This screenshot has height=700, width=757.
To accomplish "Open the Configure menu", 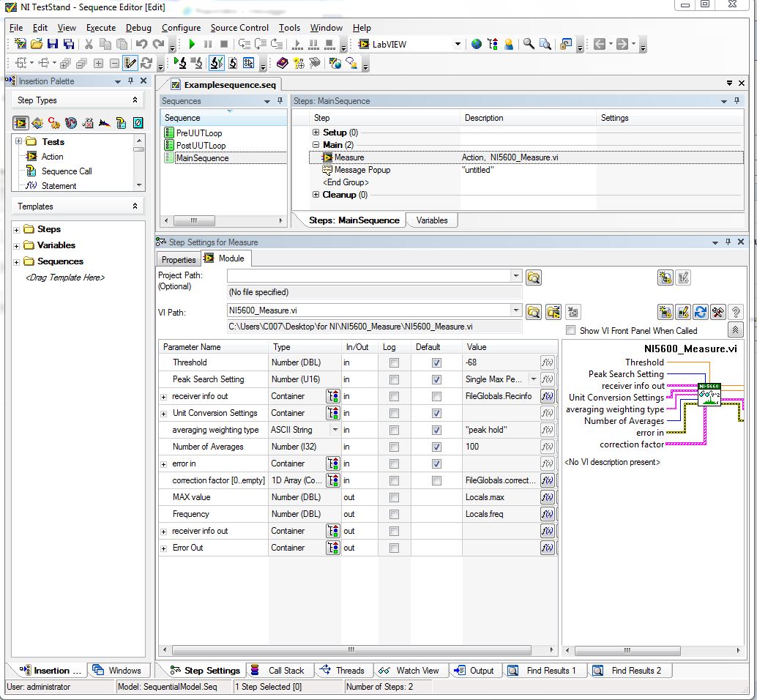I will (x=181, y=28).
